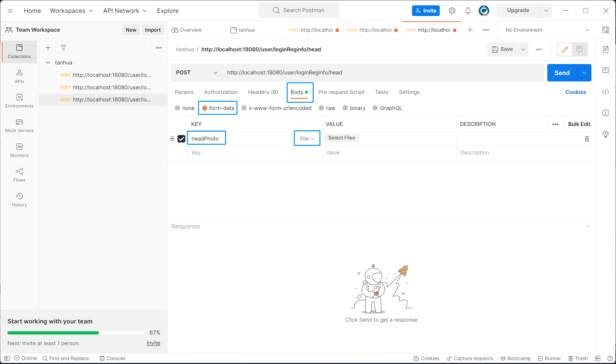Switch to edit mode pencil icon
The image size is (616, 364).
coord(565,49)
